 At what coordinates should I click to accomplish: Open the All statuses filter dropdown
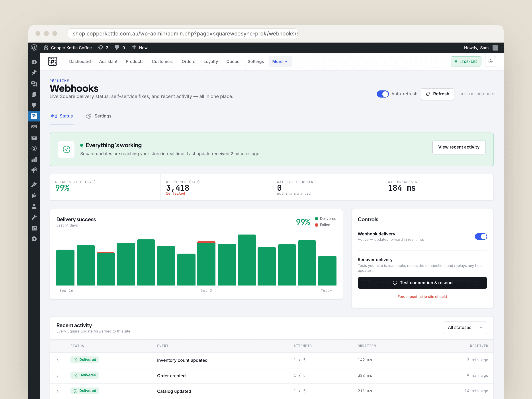pos(465,328)
